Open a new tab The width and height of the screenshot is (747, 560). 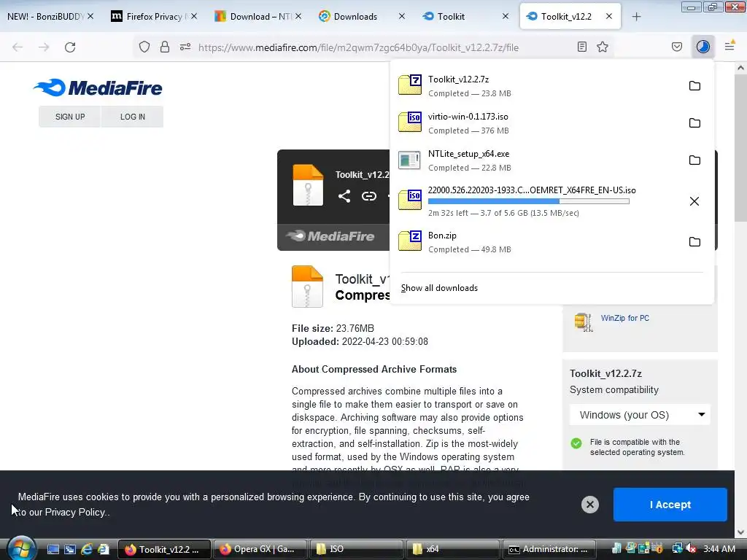pos(636,17)
